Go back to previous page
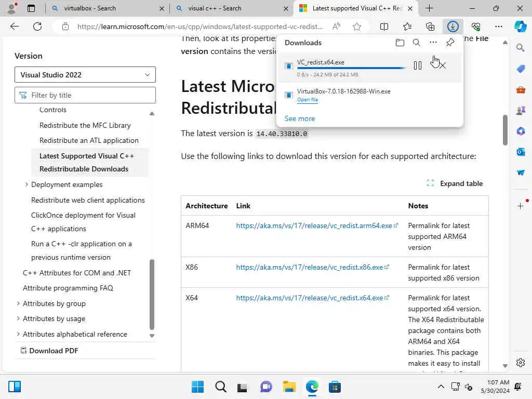This screenshot has width=532, height=399. point(14,26)
